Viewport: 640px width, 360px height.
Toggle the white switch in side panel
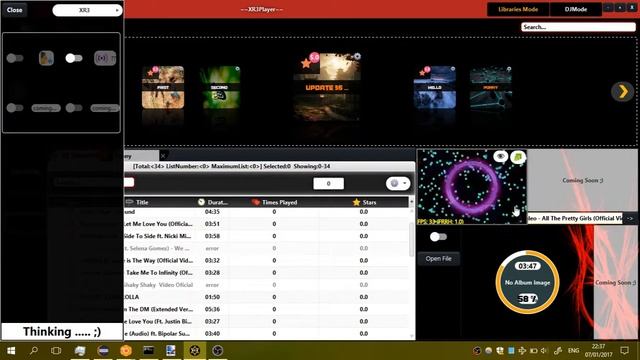(x=74, y=58)
